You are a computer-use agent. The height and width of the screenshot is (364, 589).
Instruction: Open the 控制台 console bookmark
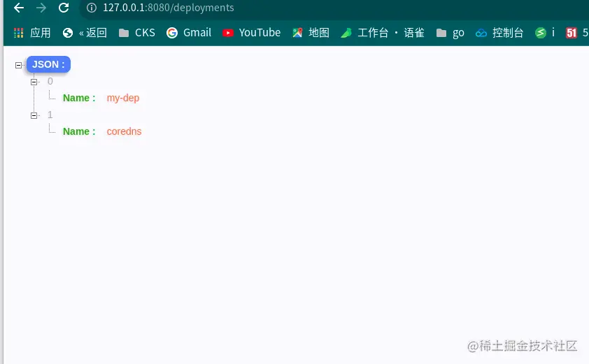tap(499, 33)
